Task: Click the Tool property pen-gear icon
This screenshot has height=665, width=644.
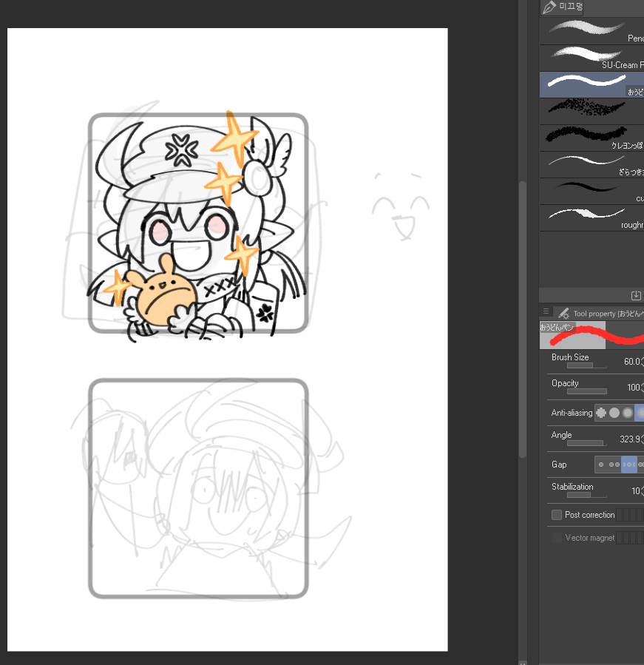Action: pos(563,314)
